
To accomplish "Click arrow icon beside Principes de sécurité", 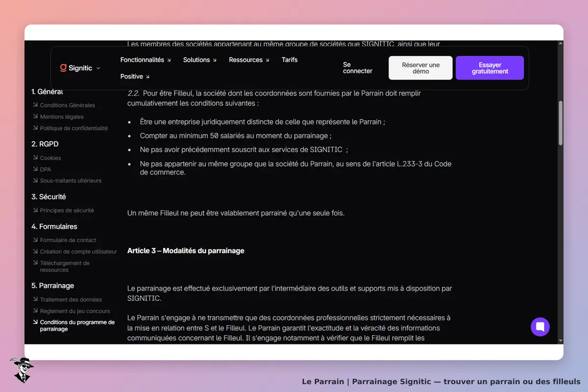I will [x=35, y=210].
